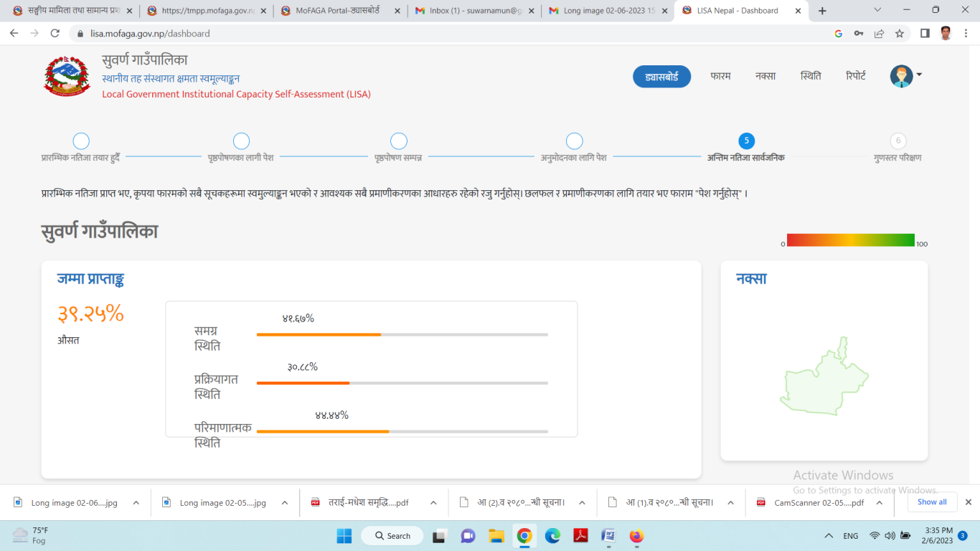Open Windows Start menu
The height and width of the screenshot is (551, 980).
[x=344, y=536]
